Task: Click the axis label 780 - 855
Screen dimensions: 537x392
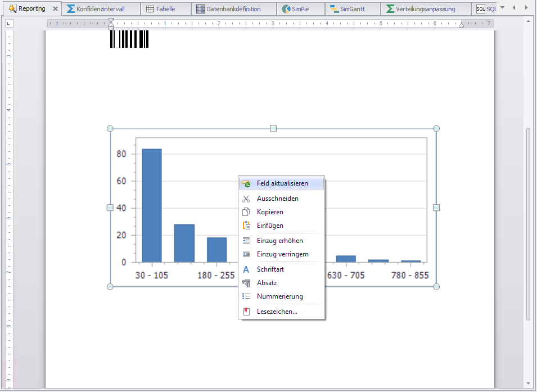Action: point(410,276)
